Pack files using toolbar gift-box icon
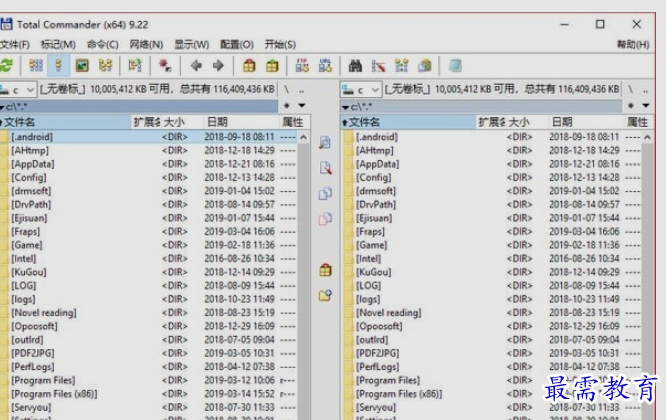Image resolution: width=666 pixels, height=420 pixels. tap(249, 65)
